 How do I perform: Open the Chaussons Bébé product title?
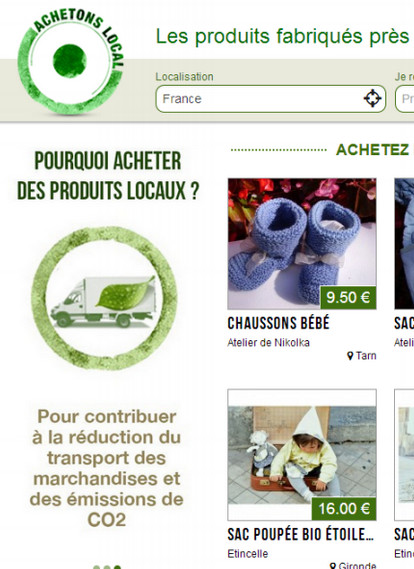[x=278, y=323]
